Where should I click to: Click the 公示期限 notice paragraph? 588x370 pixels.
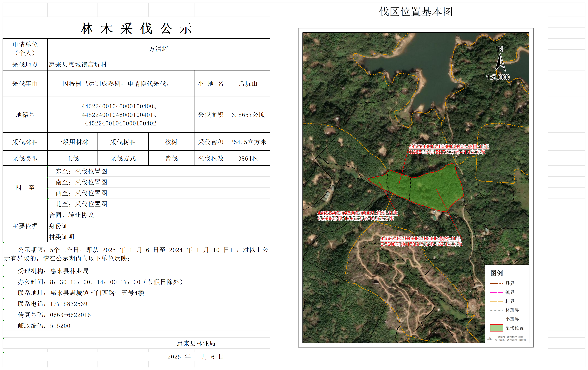[x=136, y=254]
